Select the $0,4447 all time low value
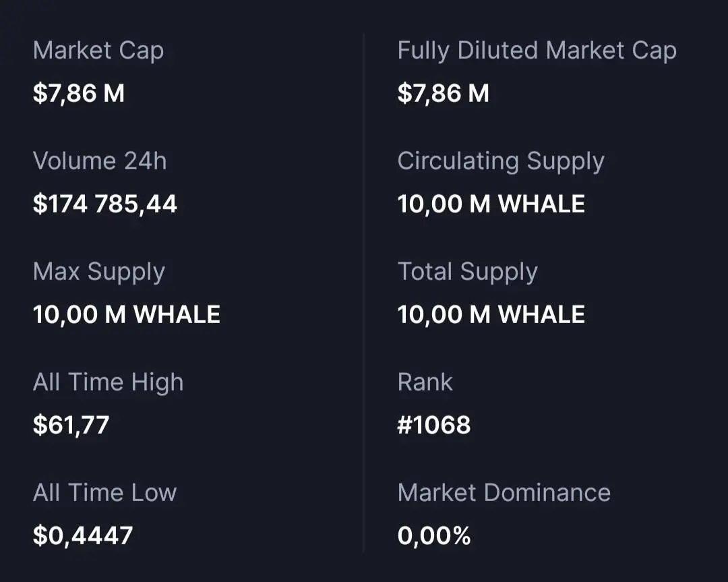The height and width of the screenshot is (582, 728). click(83, 535)
